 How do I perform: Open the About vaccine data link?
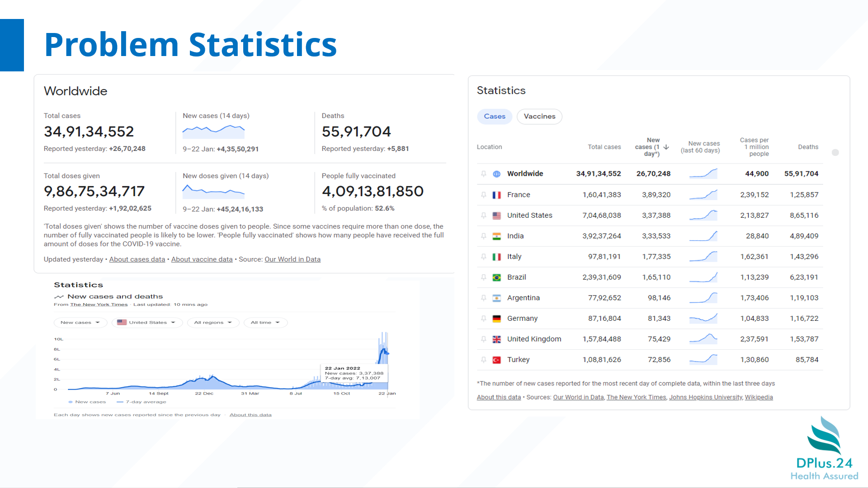[x=202, y=259]
